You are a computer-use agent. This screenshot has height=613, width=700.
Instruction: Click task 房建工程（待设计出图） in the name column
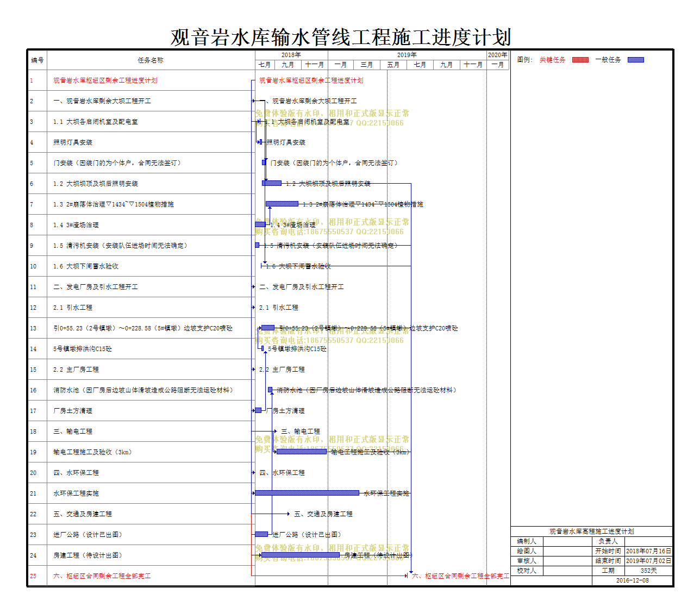pos(87,555)
